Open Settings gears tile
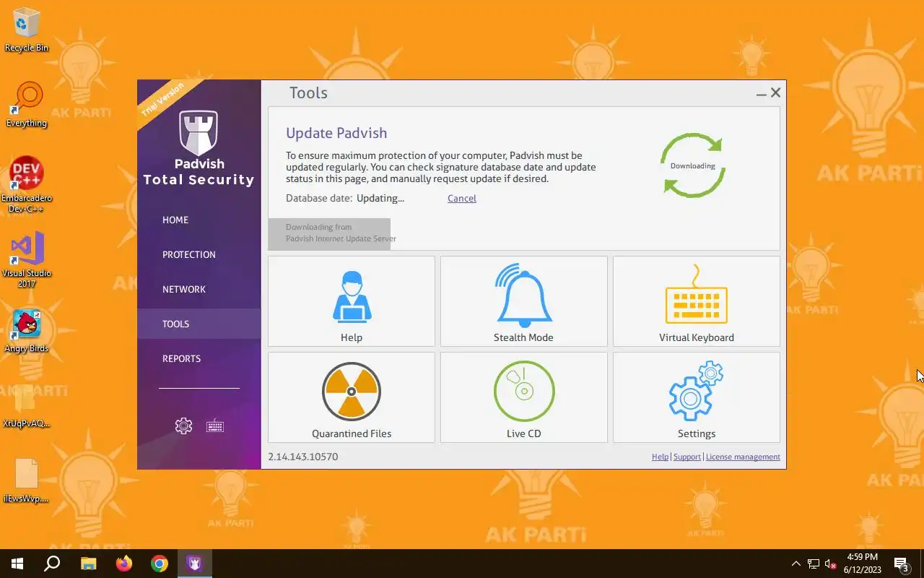The image size is (924, 578). [697, 397]
